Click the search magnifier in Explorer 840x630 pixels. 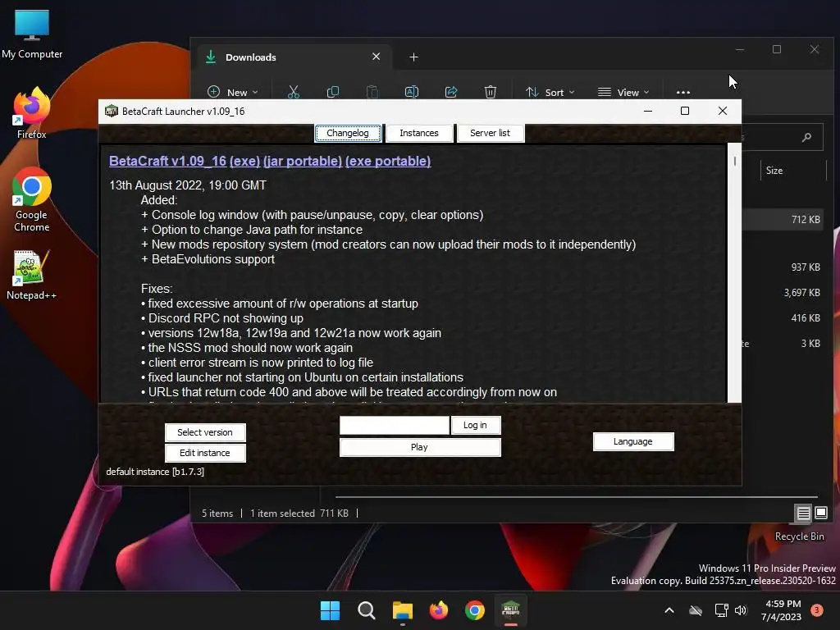coord(806,138)
